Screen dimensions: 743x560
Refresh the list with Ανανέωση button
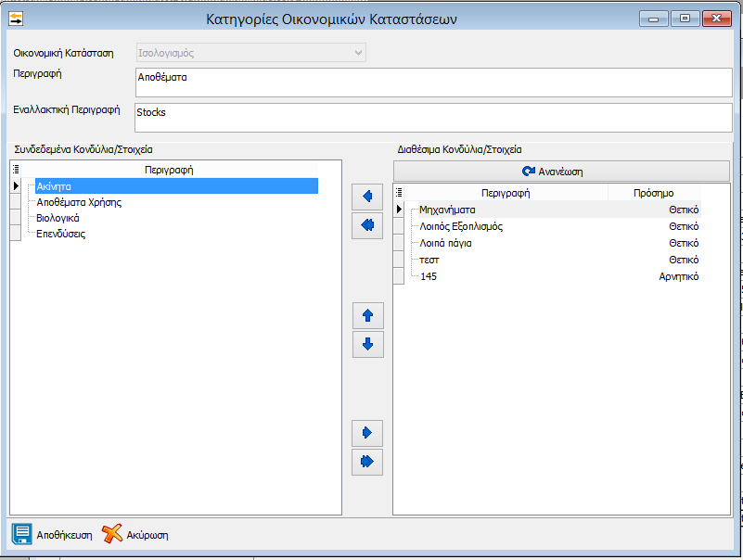click(561, 171)
